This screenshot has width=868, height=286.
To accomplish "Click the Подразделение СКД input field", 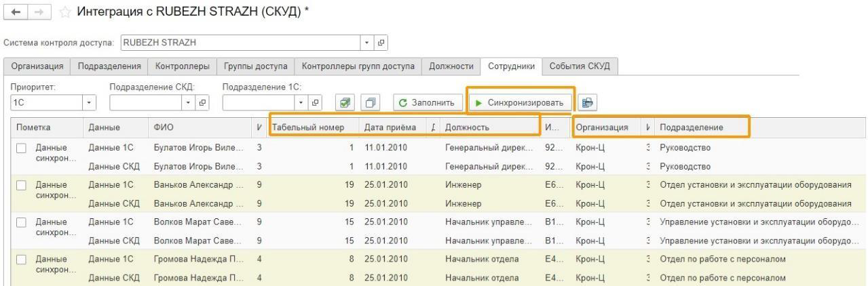I will [x=145, y=103].
